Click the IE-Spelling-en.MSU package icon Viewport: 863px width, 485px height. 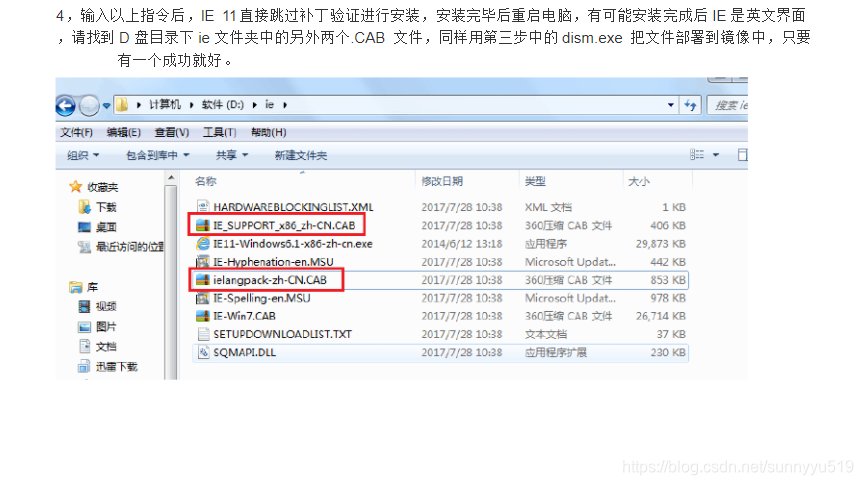pyautogui.click(x=203, y=298)
